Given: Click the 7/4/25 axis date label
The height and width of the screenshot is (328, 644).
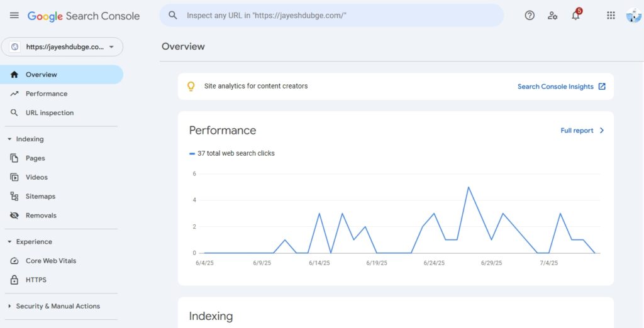Looking at the screenshot, I should pos(548,263).
